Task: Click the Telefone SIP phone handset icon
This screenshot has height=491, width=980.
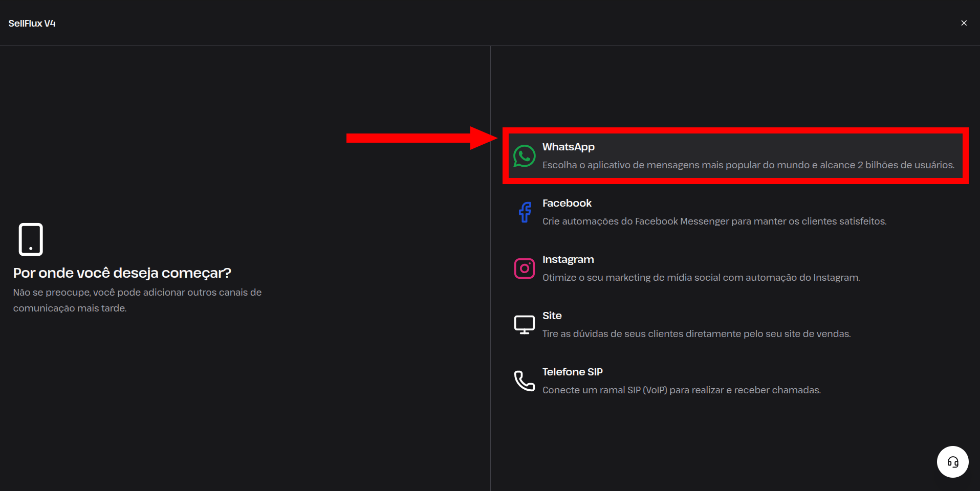Action: [x=525, y=381]
